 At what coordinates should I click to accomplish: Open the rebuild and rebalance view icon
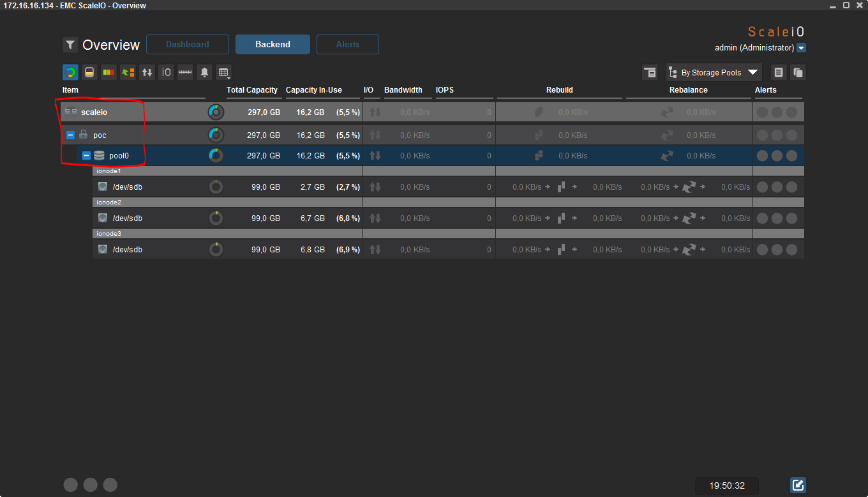point(128,72)
